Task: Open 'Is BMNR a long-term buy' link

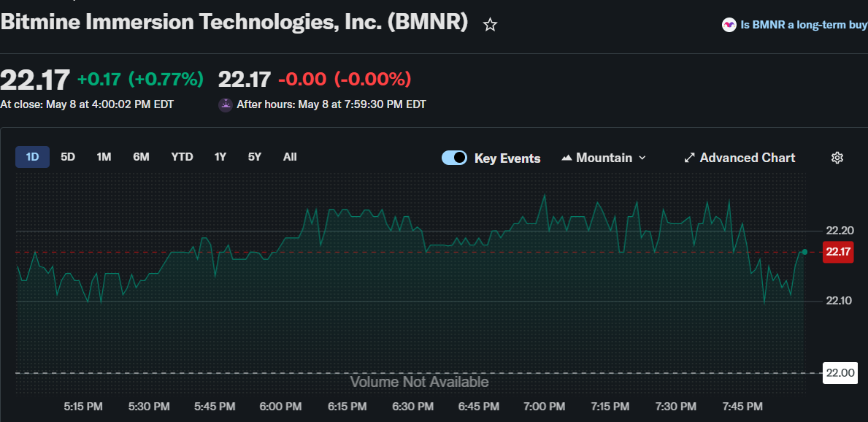Action: (804, 25)
